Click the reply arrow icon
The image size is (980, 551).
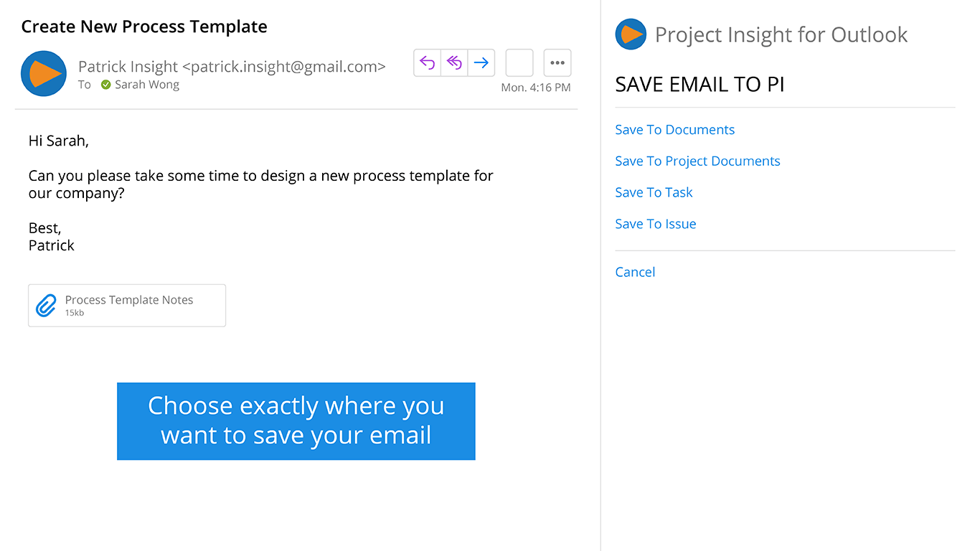pyautogui.click(x=428, y=63)
